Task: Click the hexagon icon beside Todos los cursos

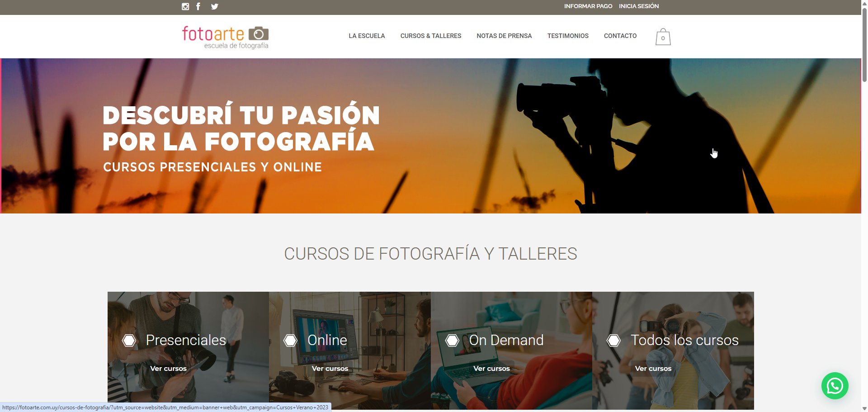Action: click(613, 341)
